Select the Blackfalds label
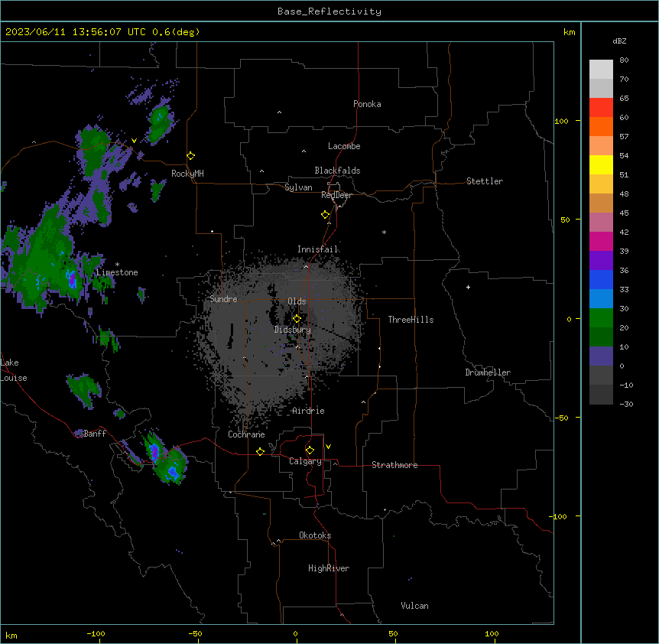The height and width of the screenshot is (644, 659). point(337,171)
